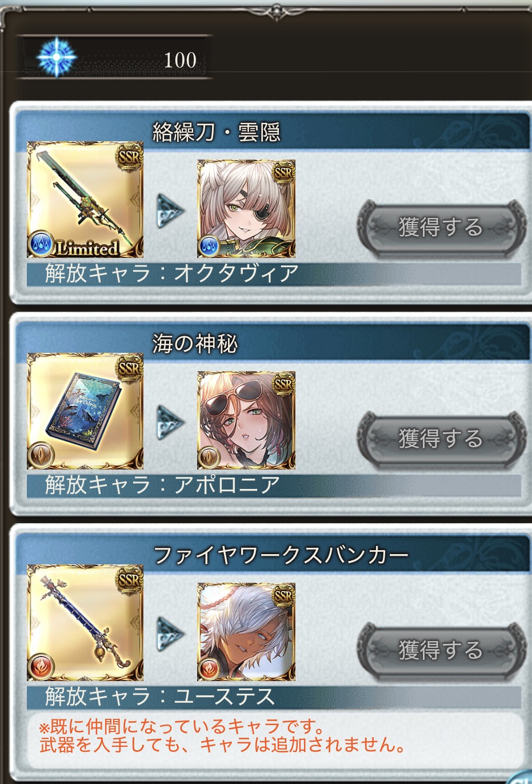View the アポロニア character portrait
The height and width of the screenshot is (784, 532).
pyautogui.click(x=246, y=420)
